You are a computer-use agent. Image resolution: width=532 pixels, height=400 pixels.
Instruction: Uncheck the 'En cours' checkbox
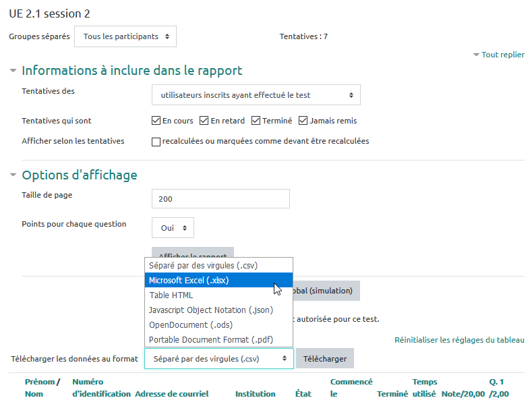pyautogui.click(x=156, y=121)
